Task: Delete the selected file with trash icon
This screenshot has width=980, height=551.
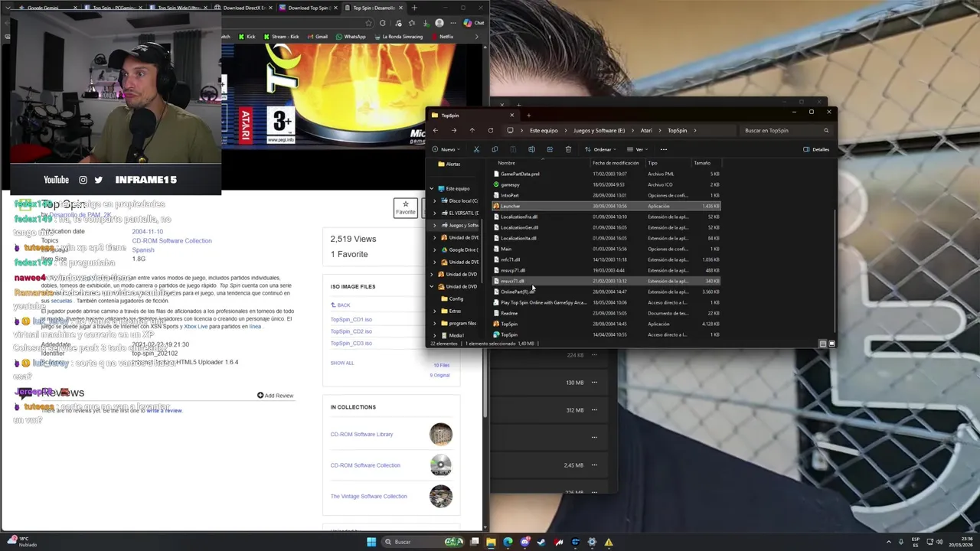Action: 568,149
